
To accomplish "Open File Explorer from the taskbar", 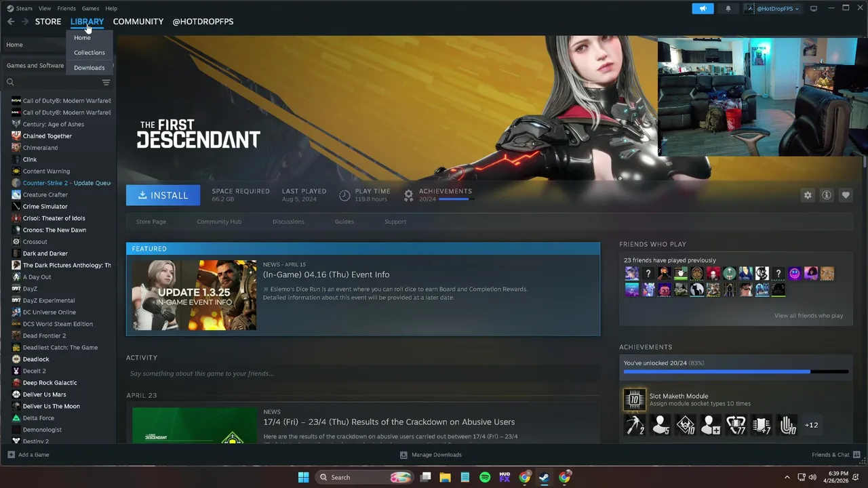I will point(446,477).
